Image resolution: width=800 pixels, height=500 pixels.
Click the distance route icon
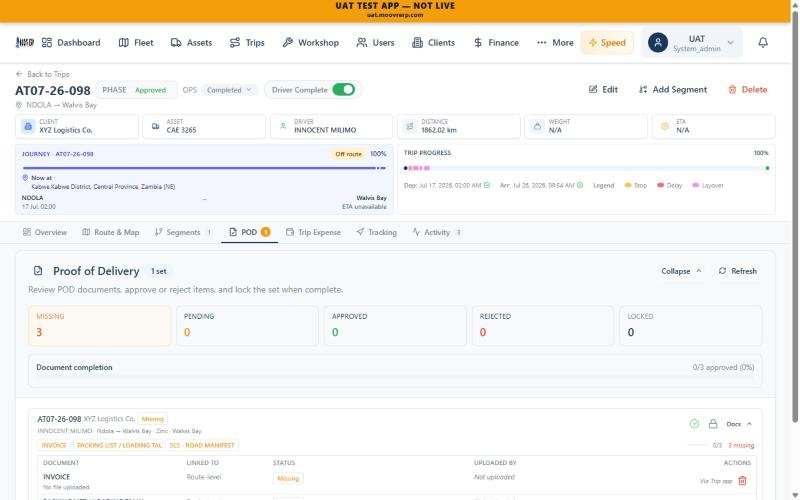point(410,126)
